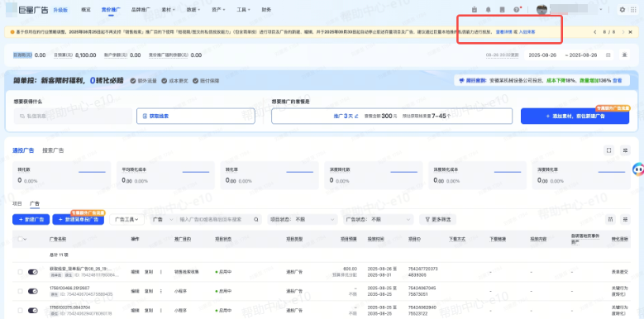Open the column settings icon above table

(x=611, y=220)
